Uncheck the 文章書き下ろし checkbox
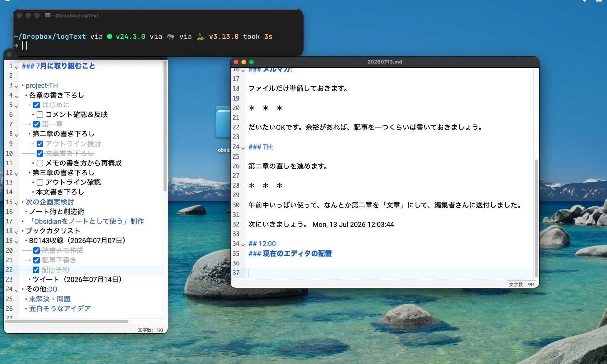Screen dimensions: 607x364 (40, 153)
